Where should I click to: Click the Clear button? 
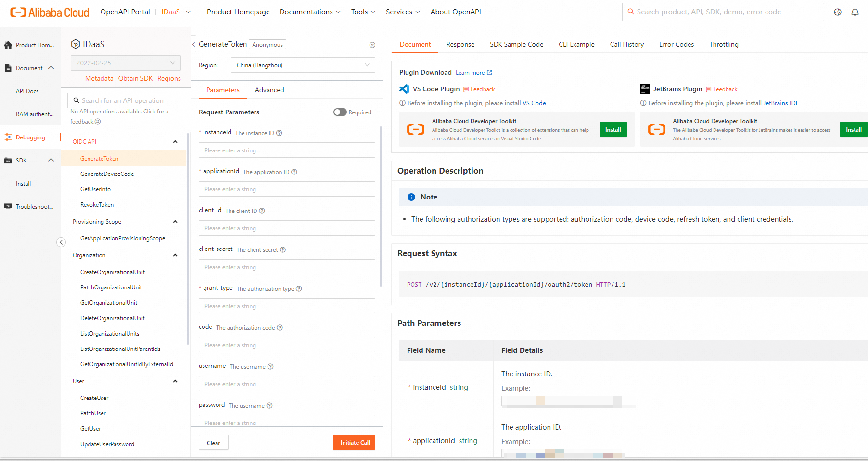coord(214,442)
